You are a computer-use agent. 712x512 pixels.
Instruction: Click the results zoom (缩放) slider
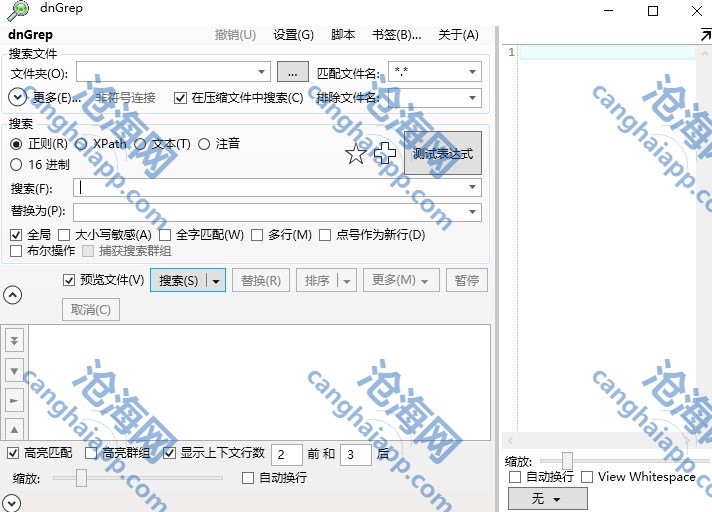point(82,479)
